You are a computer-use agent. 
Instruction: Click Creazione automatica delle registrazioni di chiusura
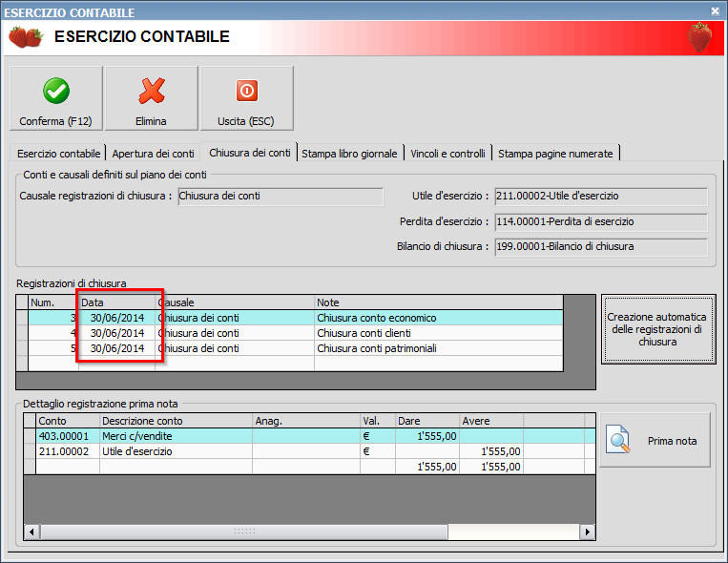(657, 329)
